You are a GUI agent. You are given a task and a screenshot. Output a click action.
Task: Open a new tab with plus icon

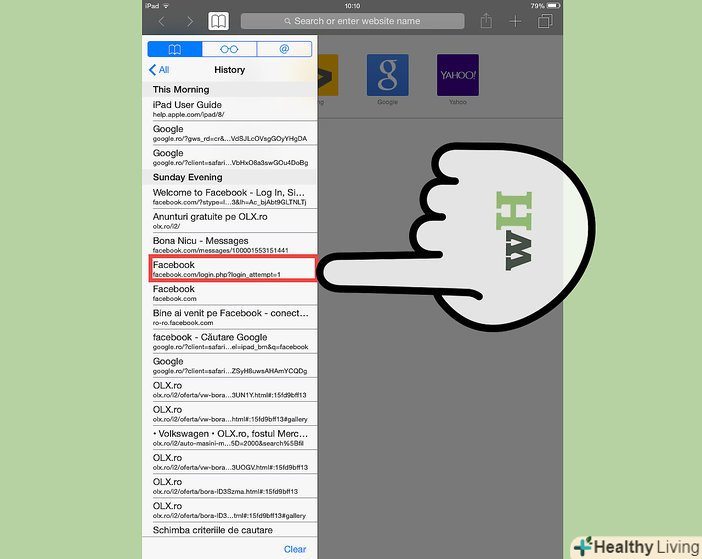[x=515, y=21]
